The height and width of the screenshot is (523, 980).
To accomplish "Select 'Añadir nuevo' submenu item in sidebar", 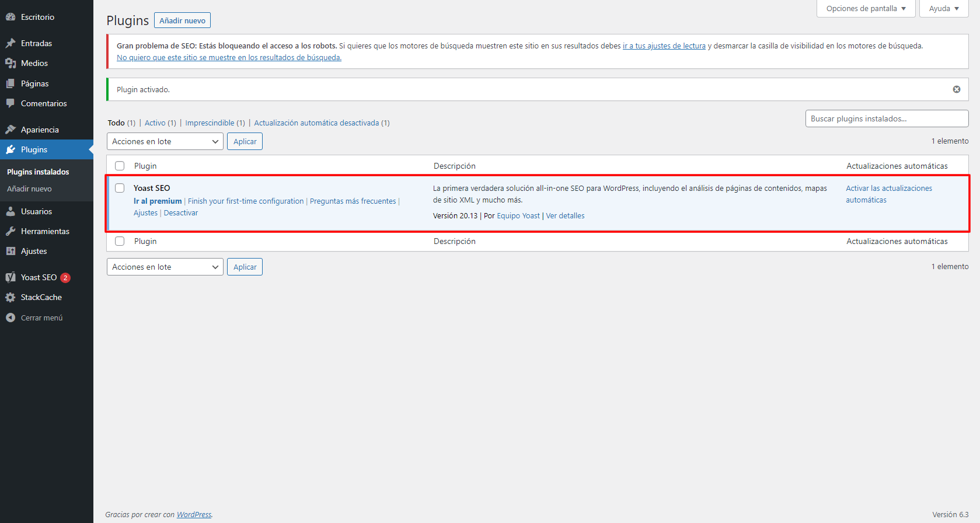I will [x=29, y=189].
